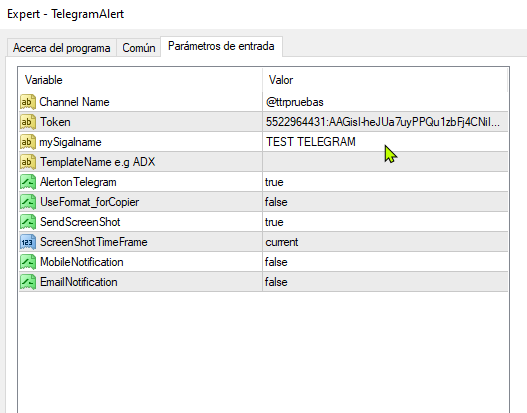Select the Token variable label
Screen dimensions: 527x413
coord(55,122)
